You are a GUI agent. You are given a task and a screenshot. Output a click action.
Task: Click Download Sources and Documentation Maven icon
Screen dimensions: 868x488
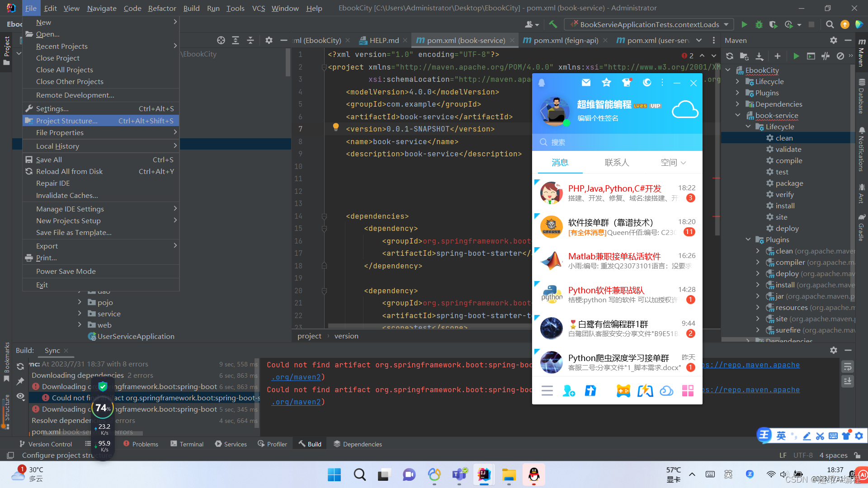coord(759,56)
